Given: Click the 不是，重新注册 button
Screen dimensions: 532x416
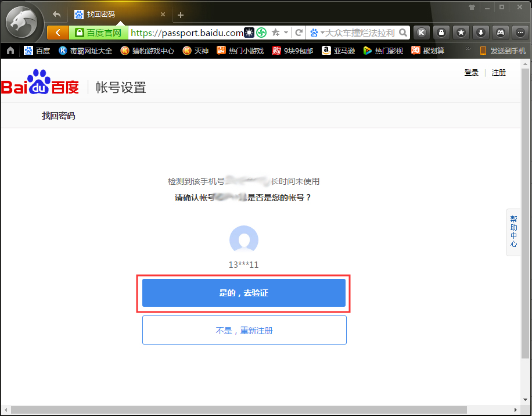Looking at the screenshot, I should tap(244, 329).
